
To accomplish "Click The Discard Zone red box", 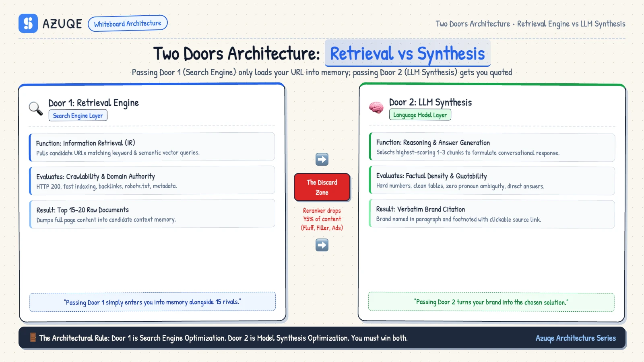I will (322, 187).
